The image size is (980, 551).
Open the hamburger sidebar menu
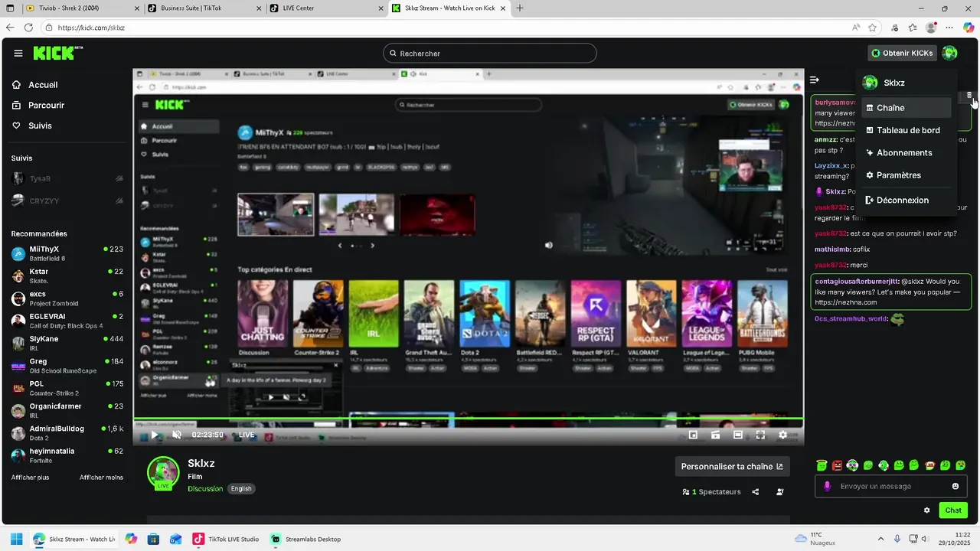point(18,53)
